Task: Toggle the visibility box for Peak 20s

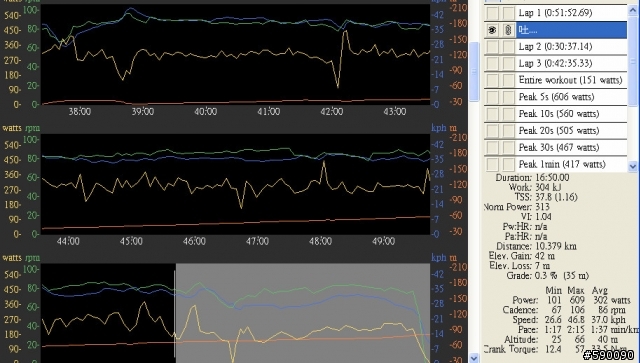Action: [492, 131]
